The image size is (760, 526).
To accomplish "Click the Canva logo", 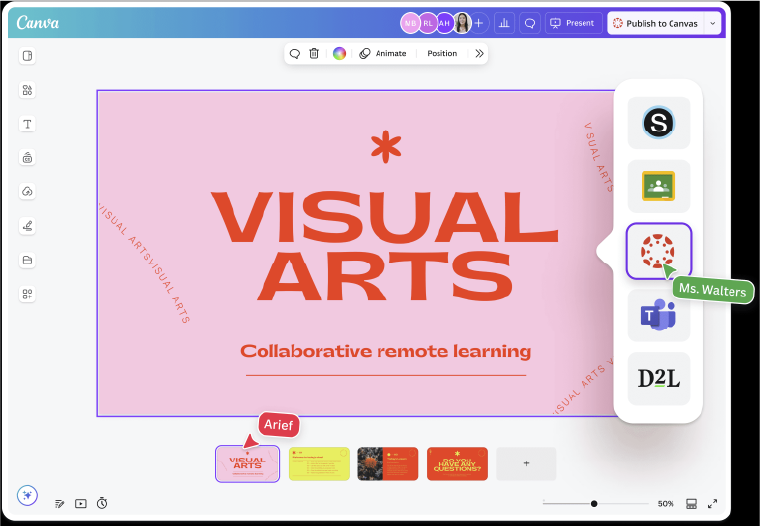I will coord(38,23).
